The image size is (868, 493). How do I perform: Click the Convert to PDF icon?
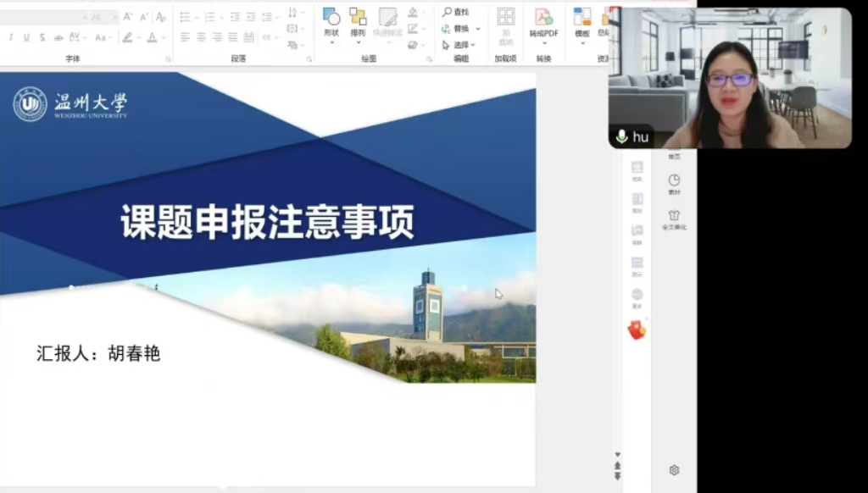coord(543,17)
